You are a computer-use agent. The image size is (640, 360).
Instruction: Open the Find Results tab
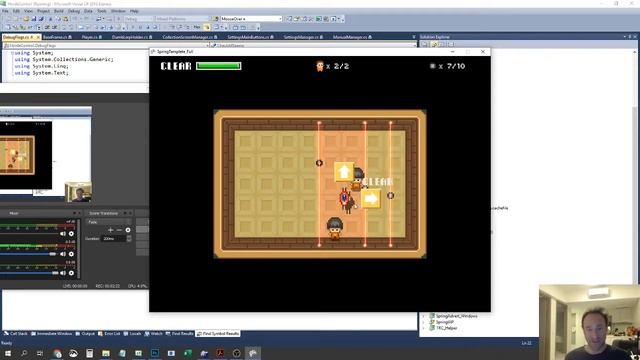click(x=180, y=333)
